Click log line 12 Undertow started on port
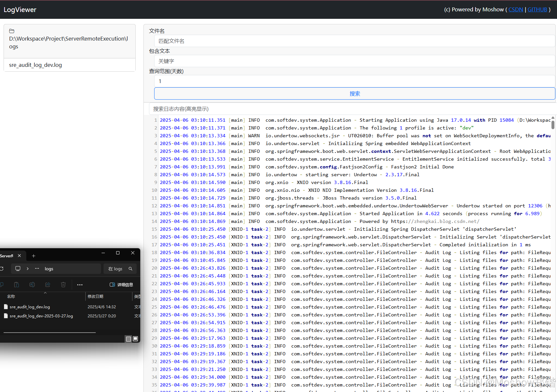557x392 pixels. click(355, 206)
